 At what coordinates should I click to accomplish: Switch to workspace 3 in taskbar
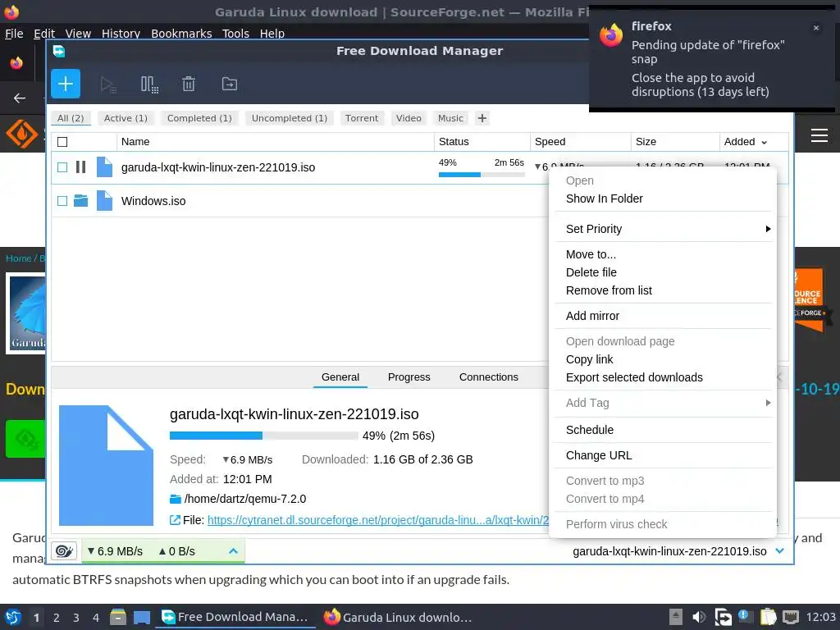click(x=76, y=617)
